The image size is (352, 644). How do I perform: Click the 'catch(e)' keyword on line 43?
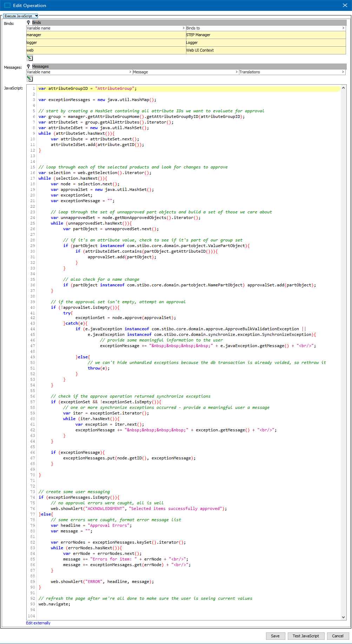(75, 323)
